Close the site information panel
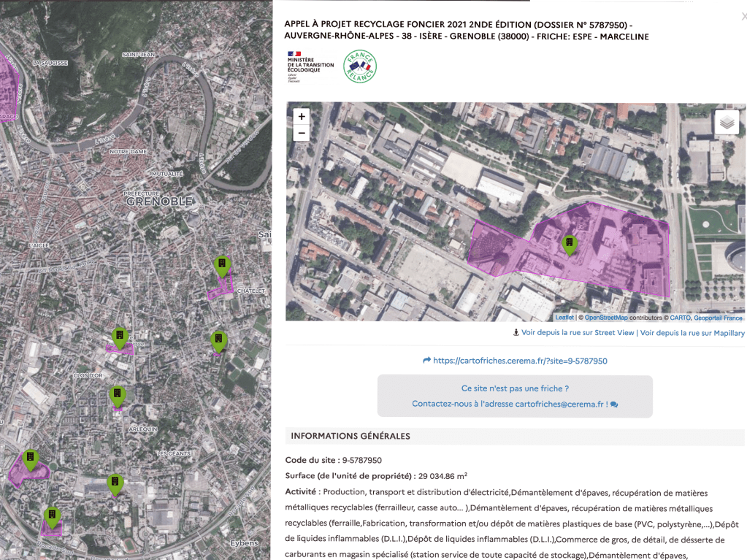Image resolution: width=747 pixels, height=560 pixels. click(x=743, y=16)
